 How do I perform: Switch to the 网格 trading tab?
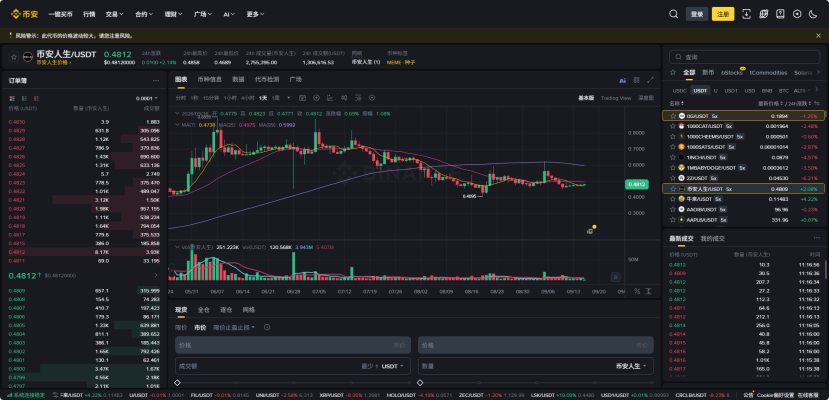[x=248, y=310]
